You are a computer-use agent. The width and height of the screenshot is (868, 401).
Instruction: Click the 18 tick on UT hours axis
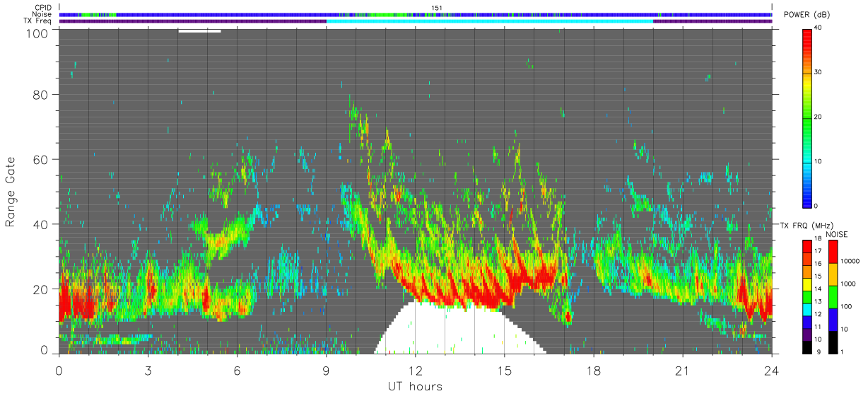coord(593,371)
